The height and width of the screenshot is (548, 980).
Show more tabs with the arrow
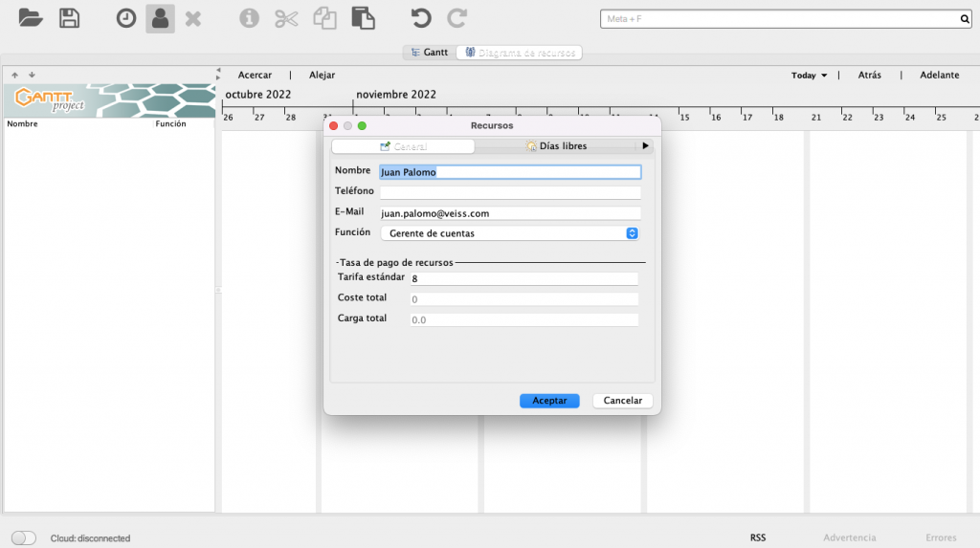coord(646,146)
